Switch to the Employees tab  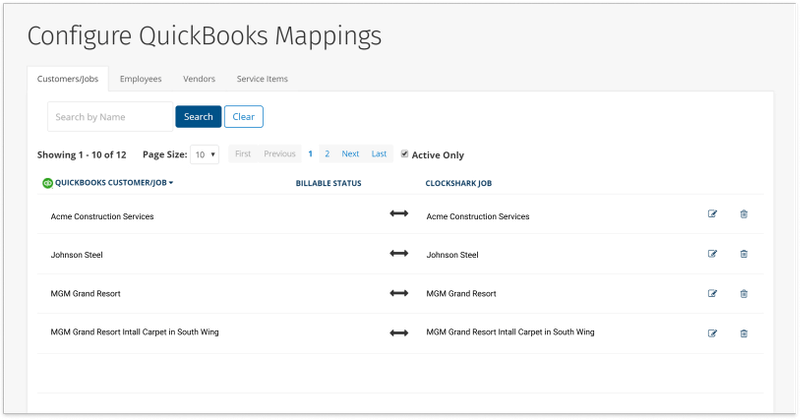[x=141, y=79]
